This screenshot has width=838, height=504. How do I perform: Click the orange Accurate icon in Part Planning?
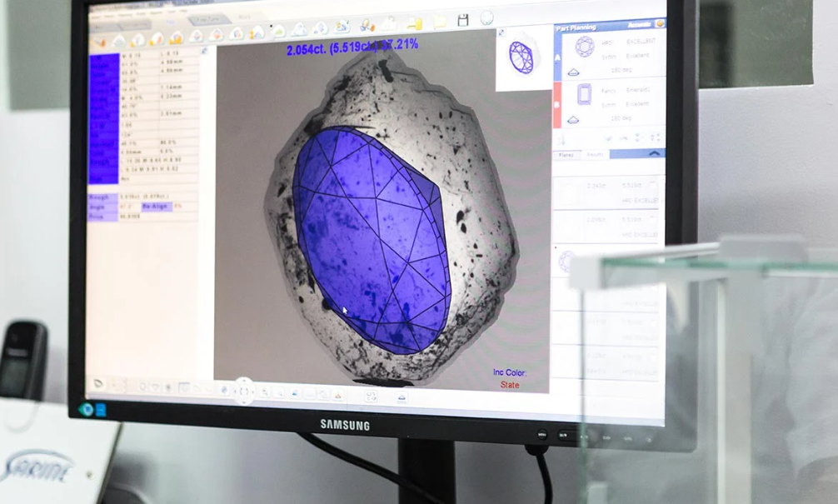(x=660, y=23)
